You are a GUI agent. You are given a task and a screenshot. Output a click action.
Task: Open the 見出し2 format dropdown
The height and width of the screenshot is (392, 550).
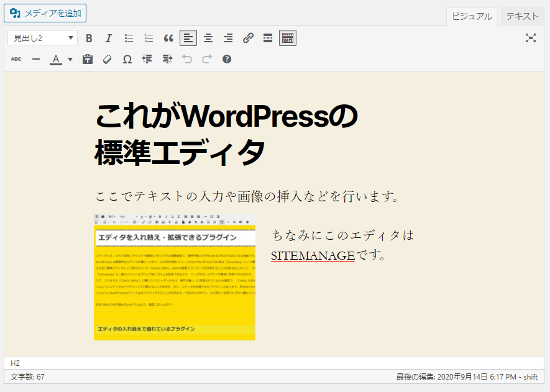(x=42, y=38)
